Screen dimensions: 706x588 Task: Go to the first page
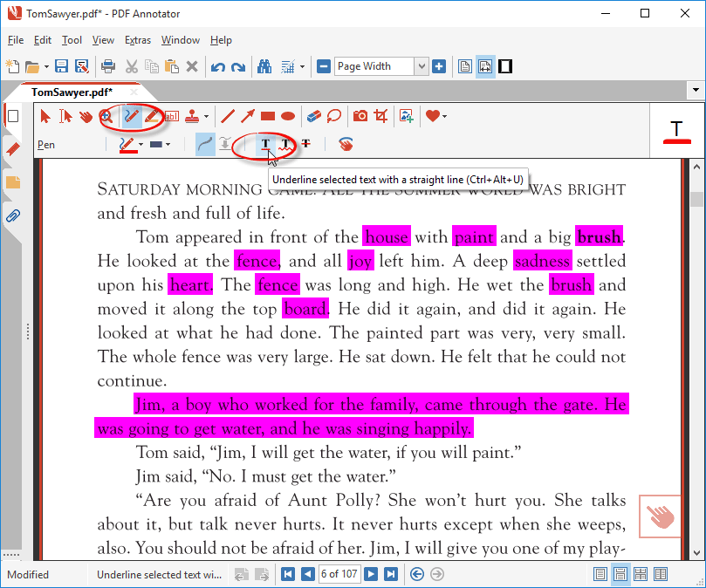tap(288, 574)
